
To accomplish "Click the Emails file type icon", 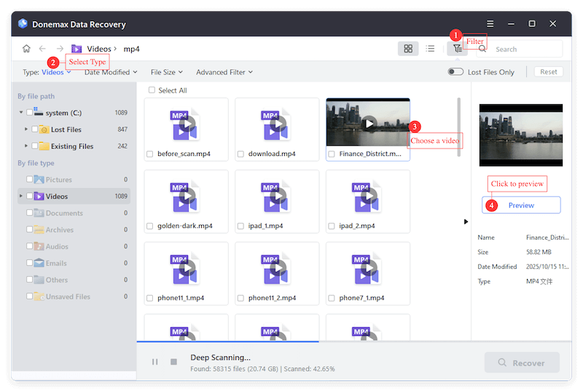I will 39,263.
